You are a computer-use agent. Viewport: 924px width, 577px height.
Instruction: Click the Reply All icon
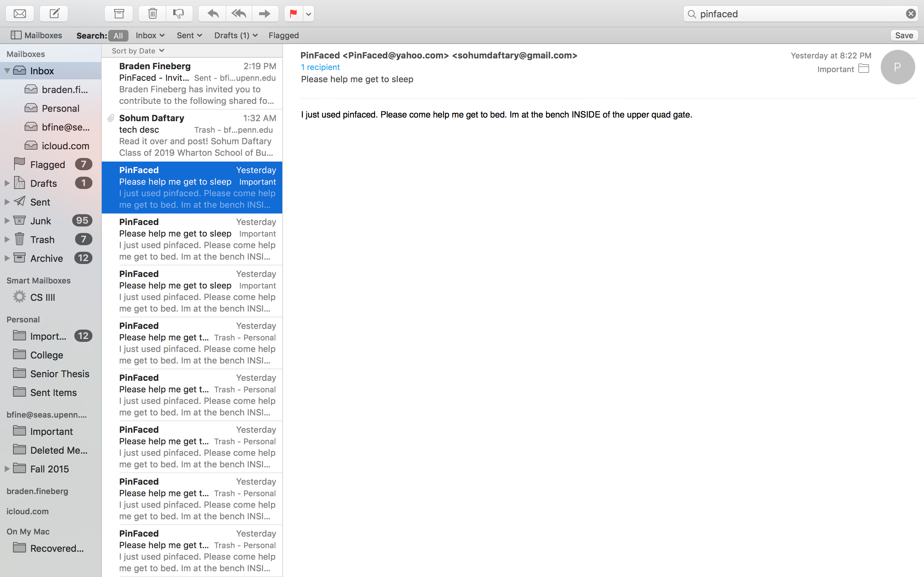239,14
